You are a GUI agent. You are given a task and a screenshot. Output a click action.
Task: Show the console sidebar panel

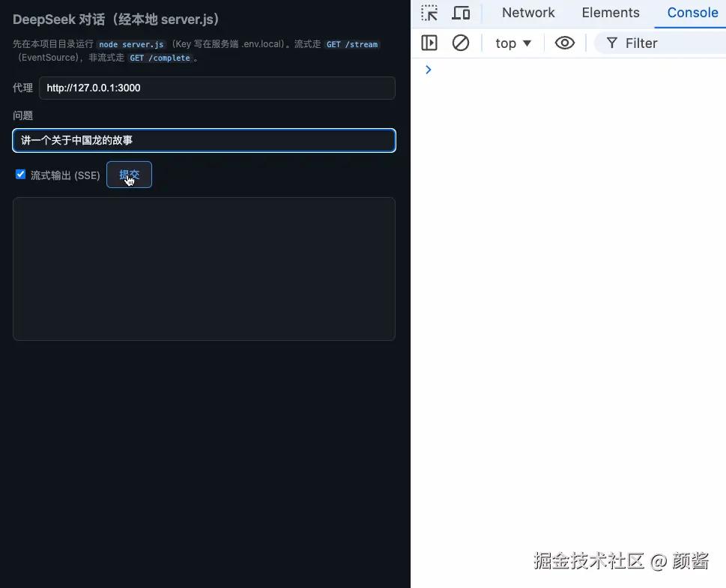[429, 43]
